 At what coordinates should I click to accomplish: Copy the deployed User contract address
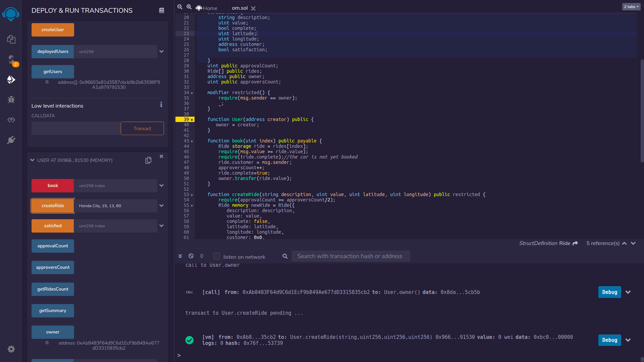point(148,160)
